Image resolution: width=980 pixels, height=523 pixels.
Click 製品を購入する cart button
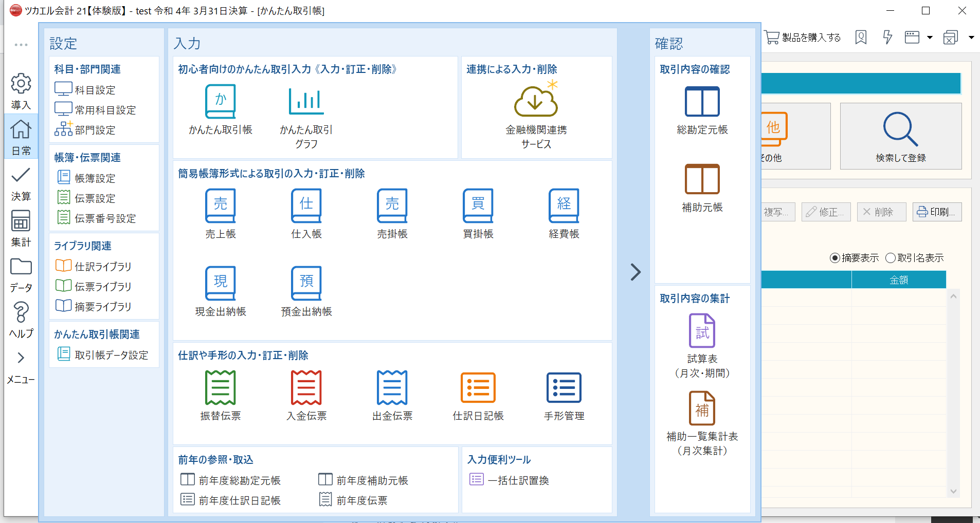coord(802,37)
